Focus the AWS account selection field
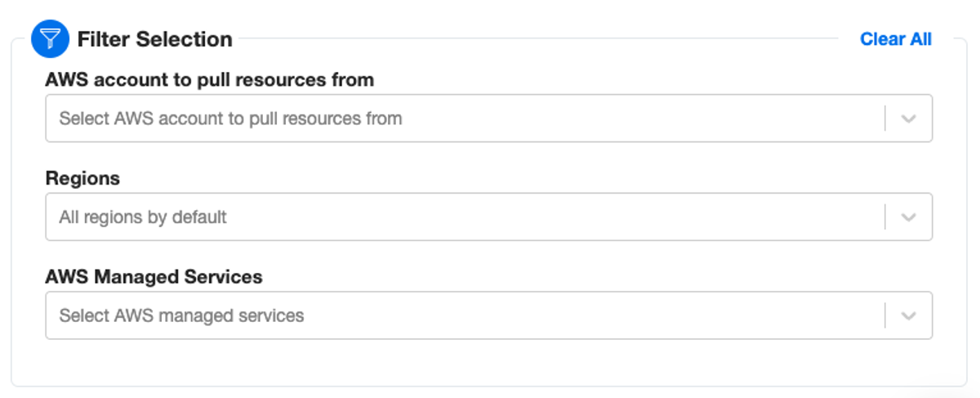Viewport: 980px width, 398px height. coord(488,119)
